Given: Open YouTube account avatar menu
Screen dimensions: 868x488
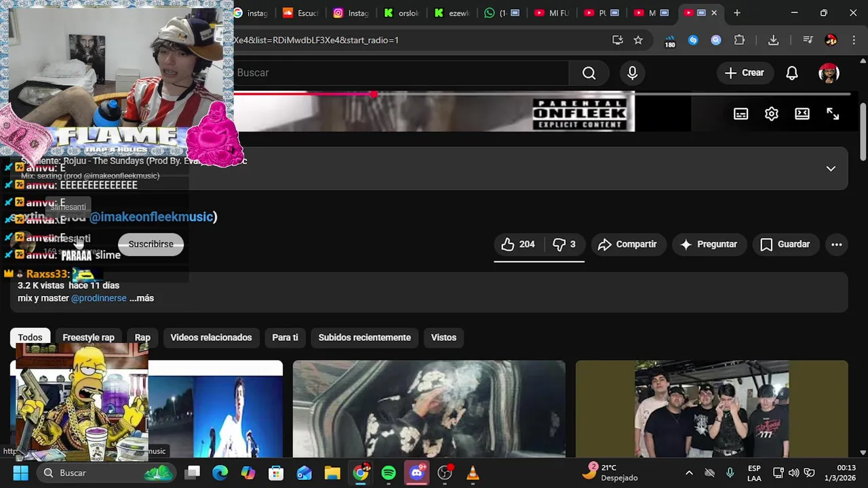Looking at the screenshot, I should (829, 73).
